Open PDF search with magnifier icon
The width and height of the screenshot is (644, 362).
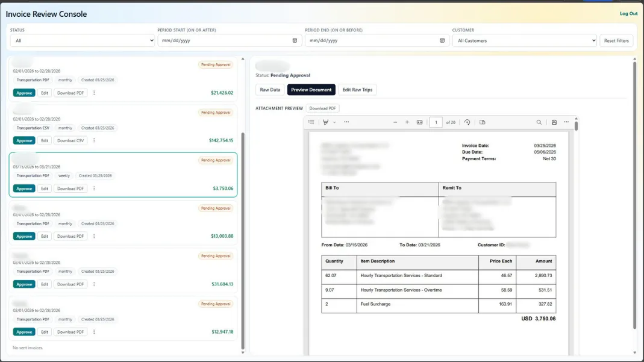(538, 122)
